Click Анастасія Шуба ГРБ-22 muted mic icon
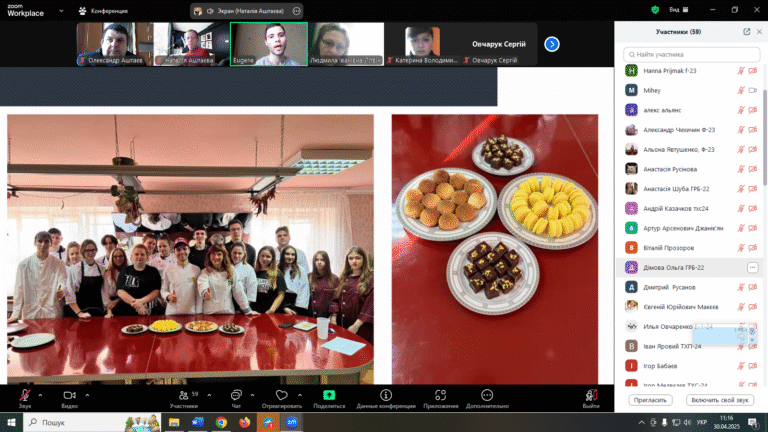Viewport: 768px width, 432px height. 741,189
